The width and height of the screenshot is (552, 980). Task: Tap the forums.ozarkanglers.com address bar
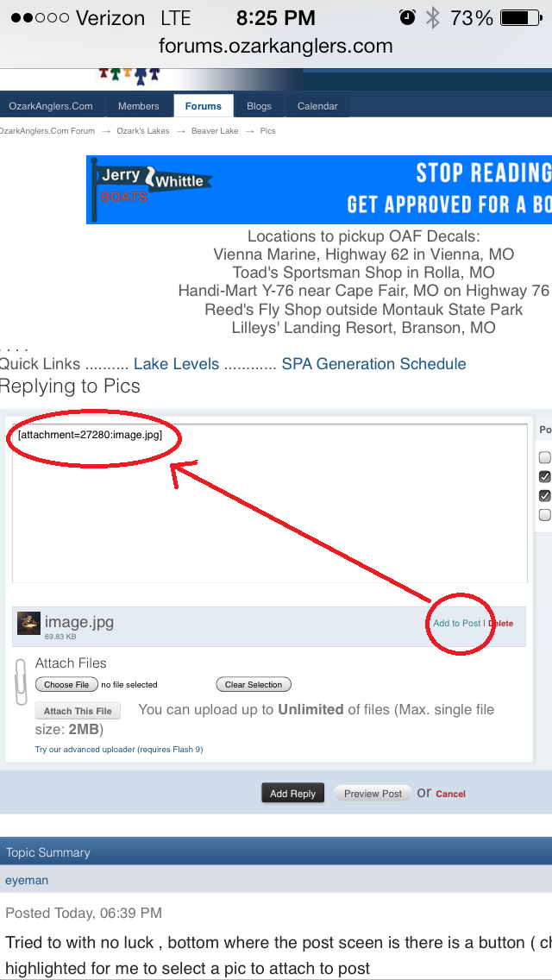click(x=276, y=46)
